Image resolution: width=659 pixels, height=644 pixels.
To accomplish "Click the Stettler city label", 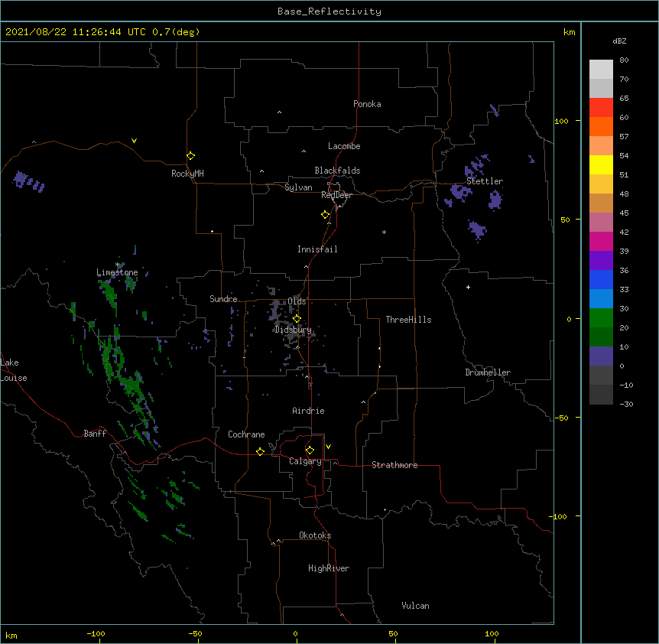I will (x=485, y=181).
